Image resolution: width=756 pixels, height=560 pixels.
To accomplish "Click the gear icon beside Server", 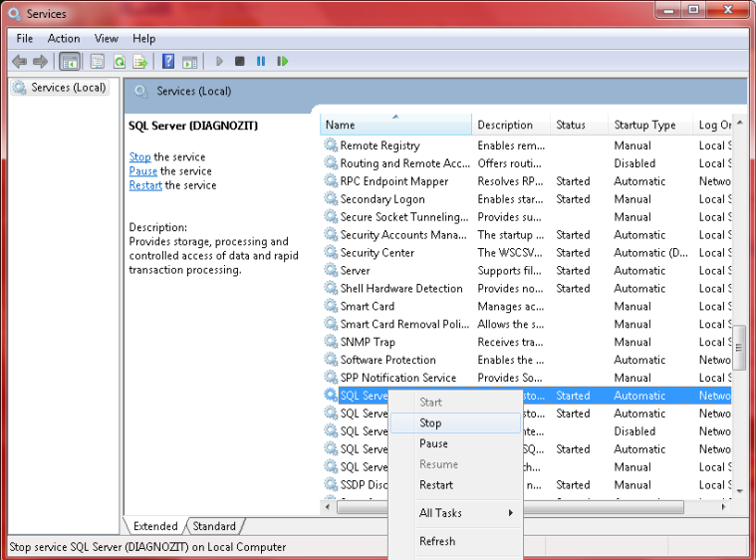I will tap(331, 270).
